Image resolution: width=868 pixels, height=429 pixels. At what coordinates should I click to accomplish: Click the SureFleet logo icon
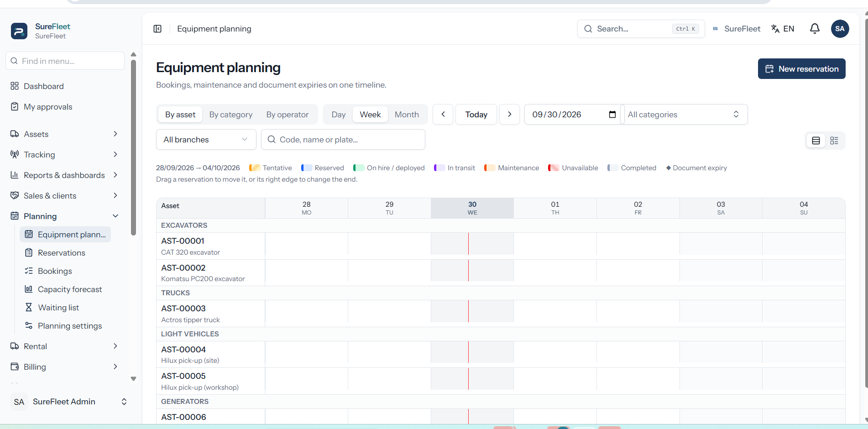click(x=19, y=31)
